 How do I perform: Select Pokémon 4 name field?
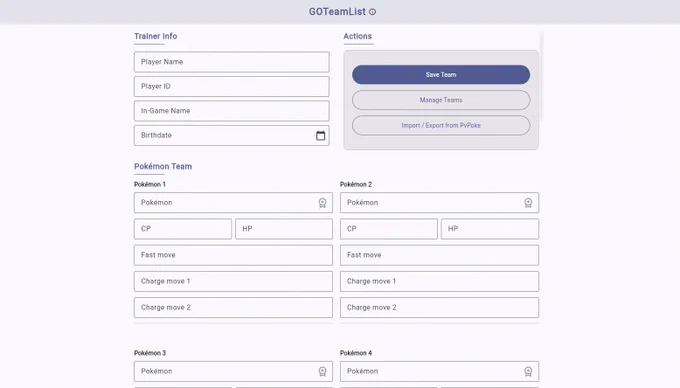439,371
